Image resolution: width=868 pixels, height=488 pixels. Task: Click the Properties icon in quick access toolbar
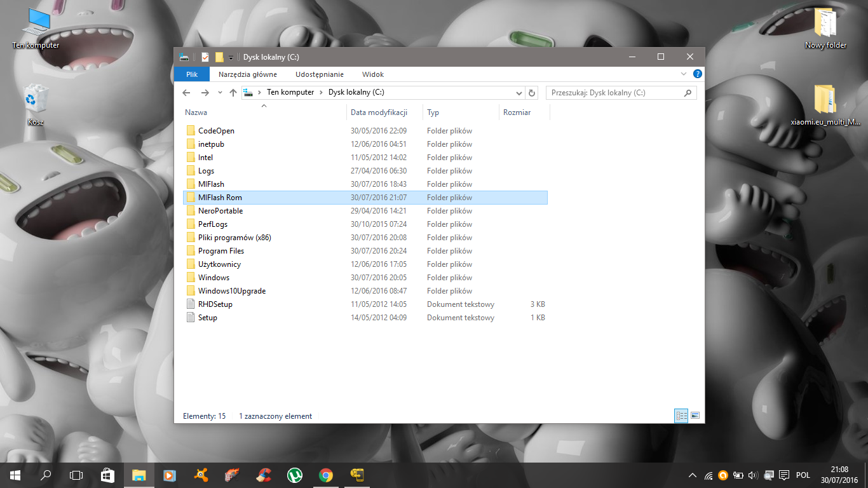click(205, 57)
